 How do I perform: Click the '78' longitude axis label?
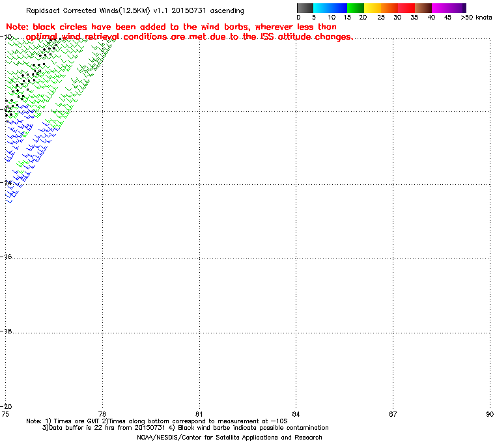click(102, 414)
